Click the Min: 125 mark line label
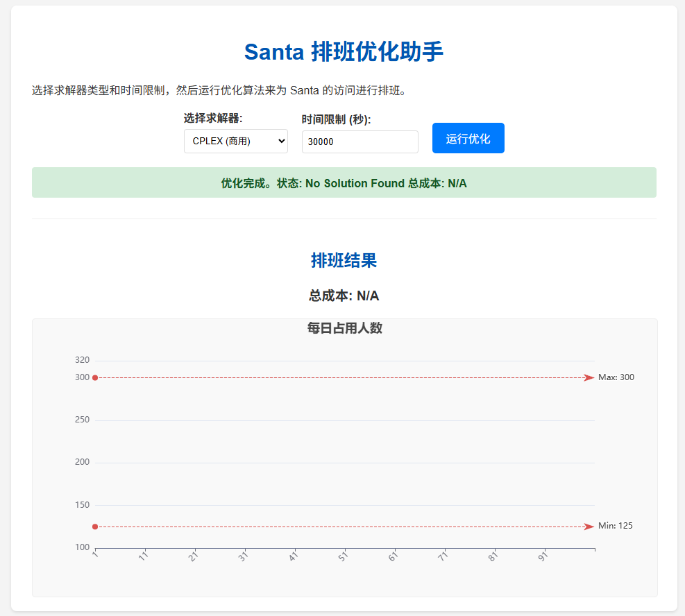 (615, 526)
